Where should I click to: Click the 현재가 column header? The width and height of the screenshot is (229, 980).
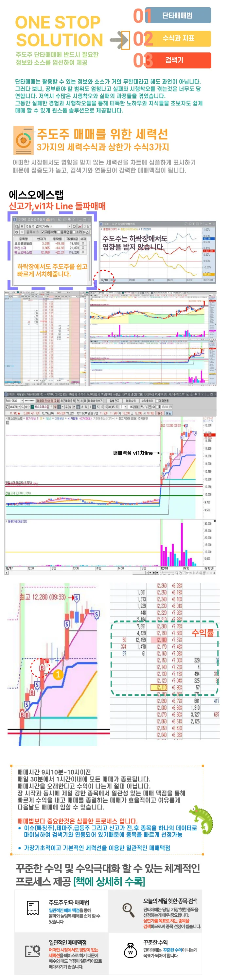click(42, 239)
